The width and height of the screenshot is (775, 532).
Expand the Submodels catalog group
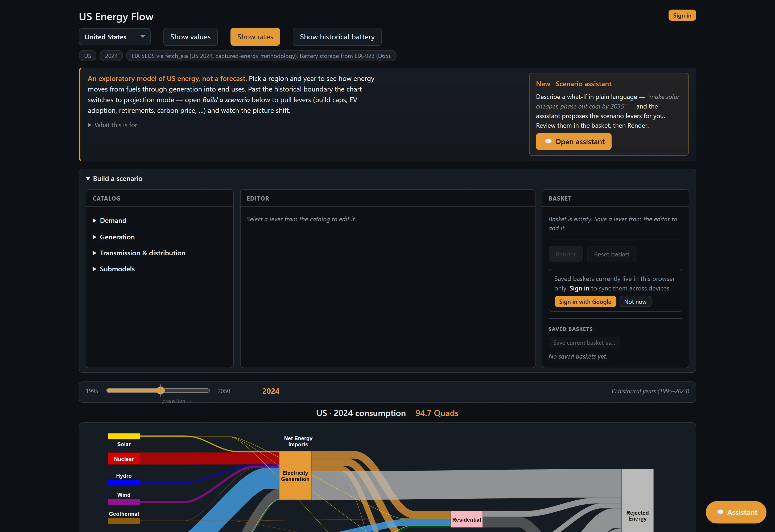click(x=113, y=269)
